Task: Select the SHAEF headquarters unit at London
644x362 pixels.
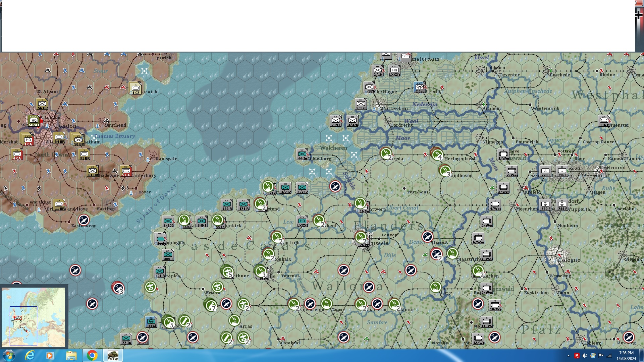Action: (34, 121)
